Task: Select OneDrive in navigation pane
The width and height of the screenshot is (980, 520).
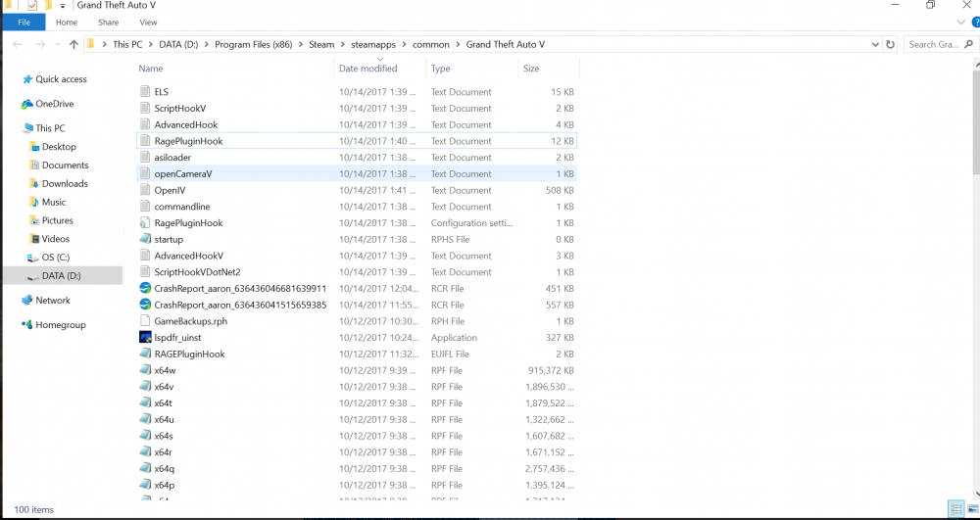Action: [47, 104]
